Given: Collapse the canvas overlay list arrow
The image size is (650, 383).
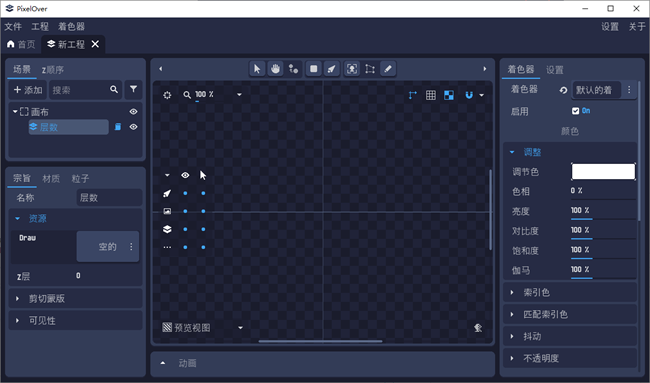Looking at the screenshot, I should 167,175.
